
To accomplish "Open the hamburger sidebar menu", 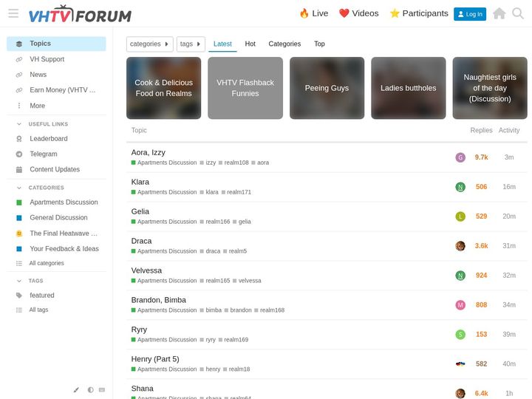I will coord(13,13).
